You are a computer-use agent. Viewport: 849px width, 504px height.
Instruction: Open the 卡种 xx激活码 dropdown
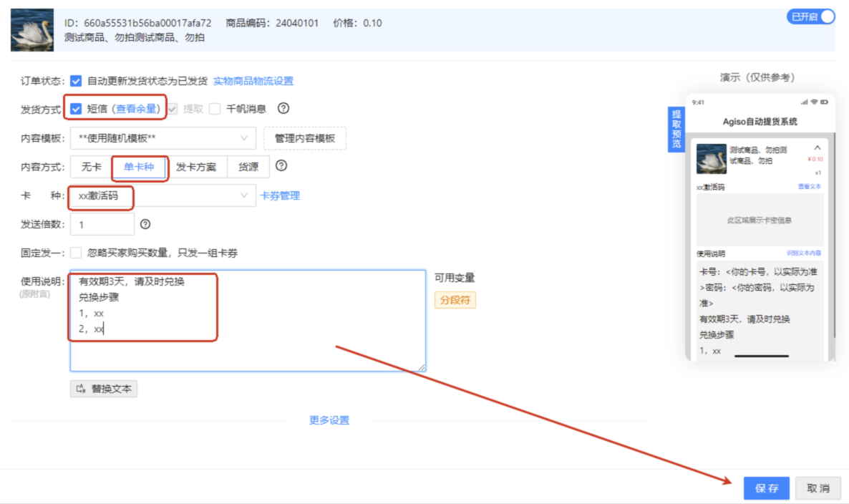pyautogui.click(x=162, y=195)
